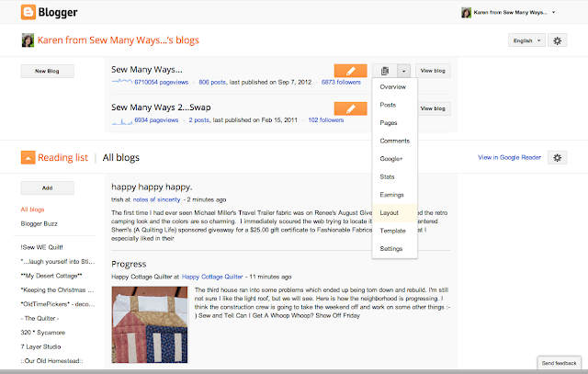Click the Blogger logo icon

coord(28,12)
